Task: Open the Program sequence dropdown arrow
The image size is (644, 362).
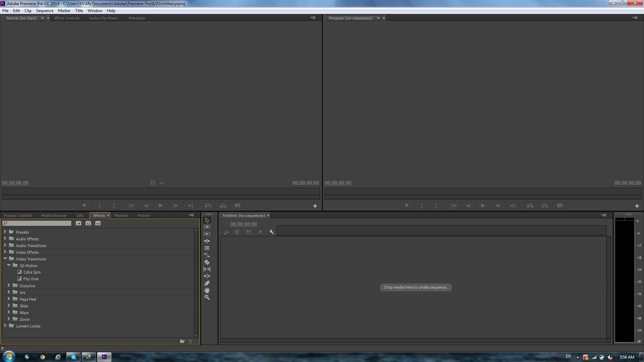Action: click(x=378, y=18)
